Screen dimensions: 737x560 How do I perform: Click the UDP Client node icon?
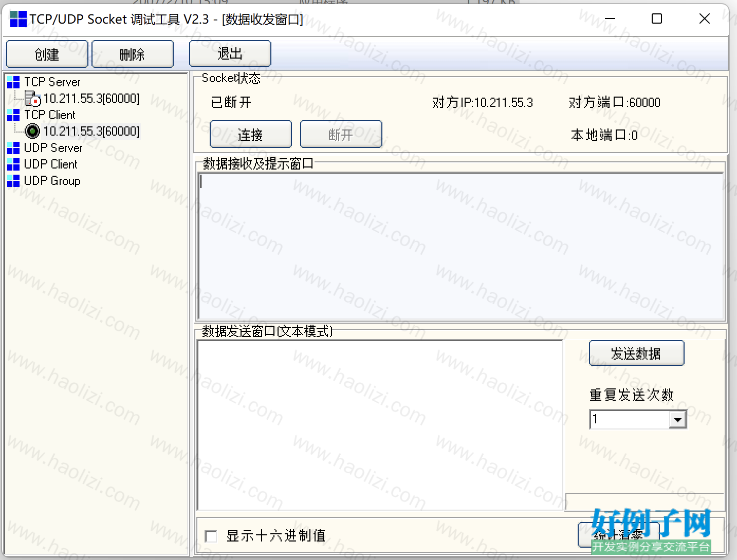click(x=14, y=164)
